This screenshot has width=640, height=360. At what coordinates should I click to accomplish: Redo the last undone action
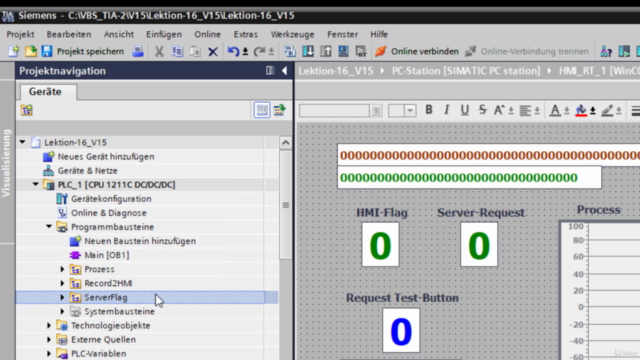point(259,51)
